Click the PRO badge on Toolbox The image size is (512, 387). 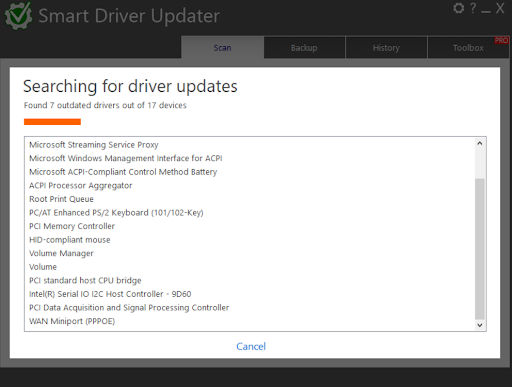tap(501, 40)
